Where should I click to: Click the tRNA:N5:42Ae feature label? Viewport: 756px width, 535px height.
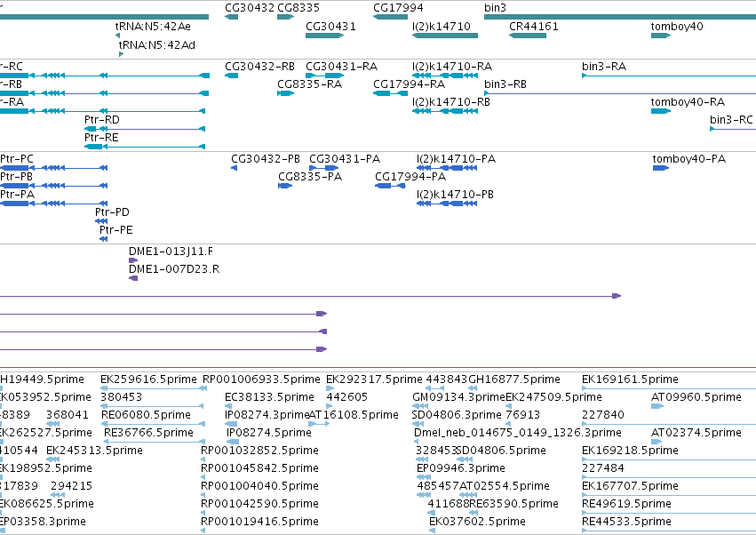click(153, 27)
